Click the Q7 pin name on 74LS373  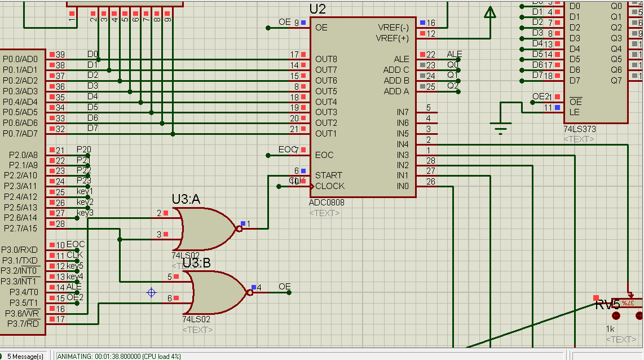(616, 81)
